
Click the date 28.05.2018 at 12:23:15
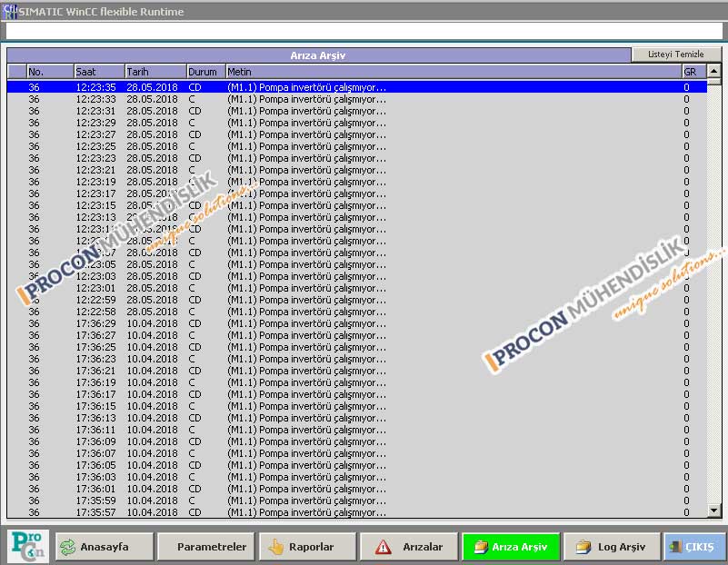pos(152,205)
